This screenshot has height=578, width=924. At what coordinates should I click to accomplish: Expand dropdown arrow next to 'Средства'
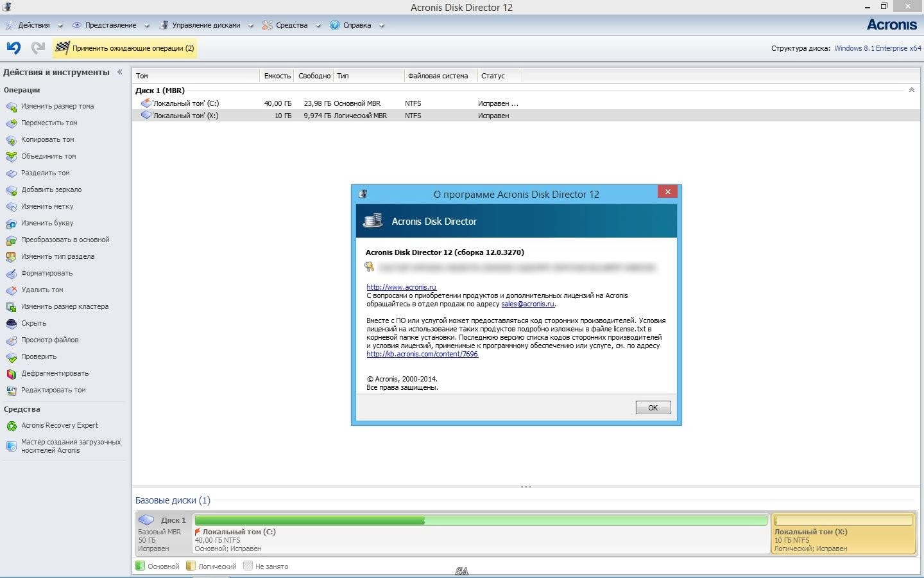317,26
